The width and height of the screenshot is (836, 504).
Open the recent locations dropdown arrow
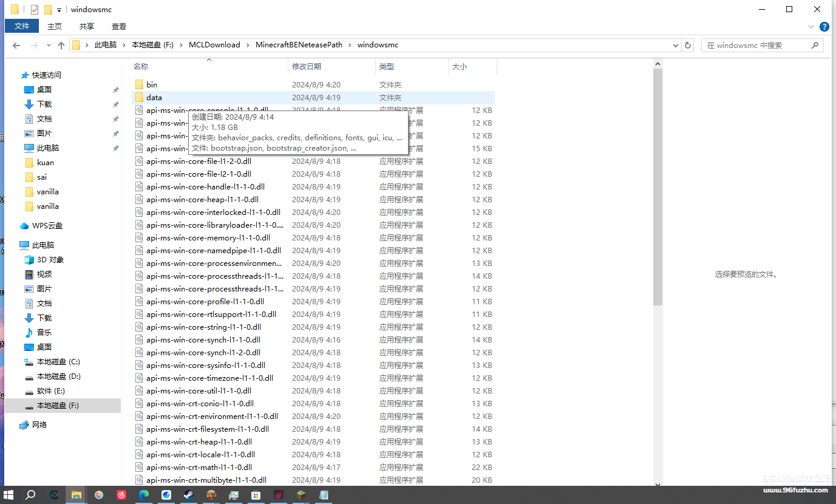[x=48, y=46]
